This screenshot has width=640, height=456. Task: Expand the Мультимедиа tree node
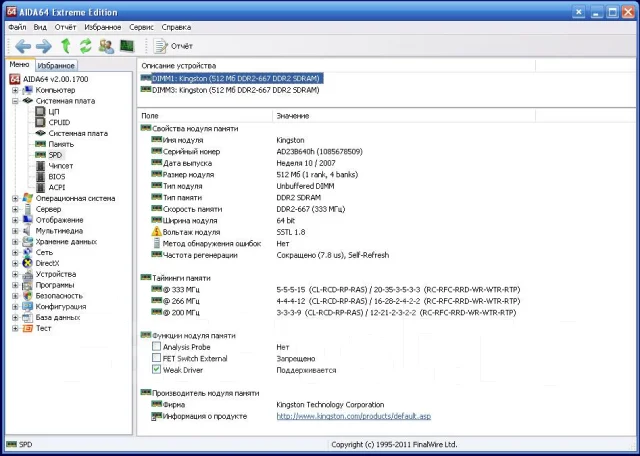click(15, 231)
